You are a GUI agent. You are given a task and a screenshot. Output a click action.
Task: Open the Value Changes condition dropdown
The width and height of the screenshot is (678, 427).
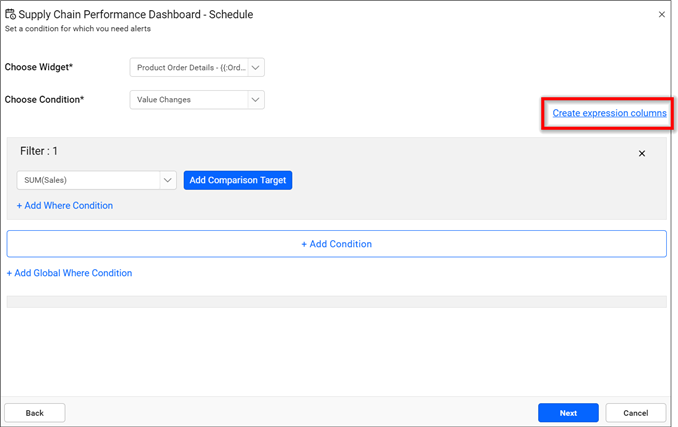coord(188,100)
